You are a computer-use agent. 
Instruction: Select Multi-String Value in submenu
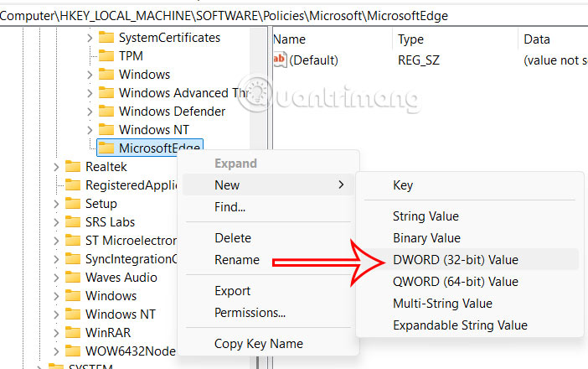[470, 304]
